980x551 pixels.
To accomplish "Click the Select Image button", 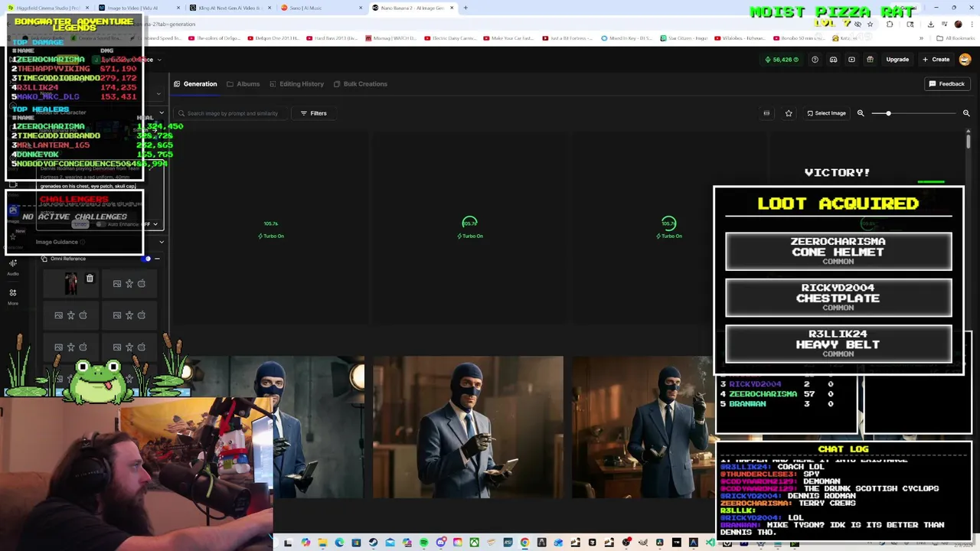I will (826, 113).
